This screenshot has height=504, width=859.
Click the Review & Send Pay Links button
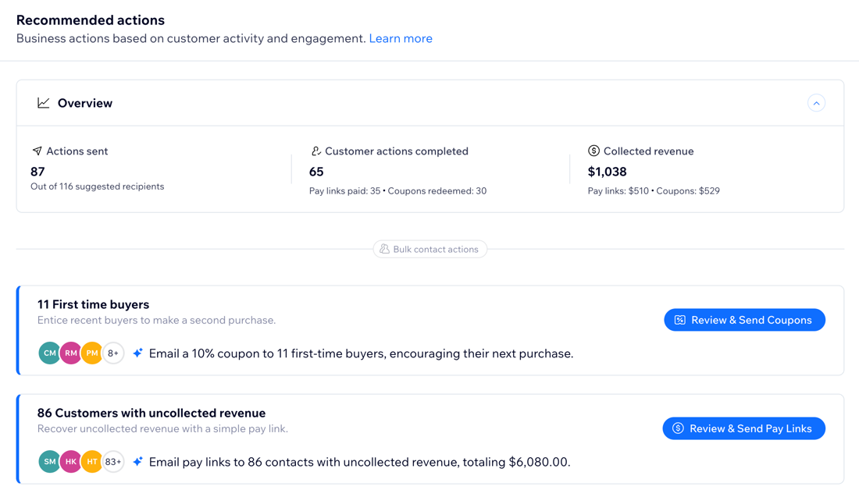pyautogui.click(x=743, y=428)
